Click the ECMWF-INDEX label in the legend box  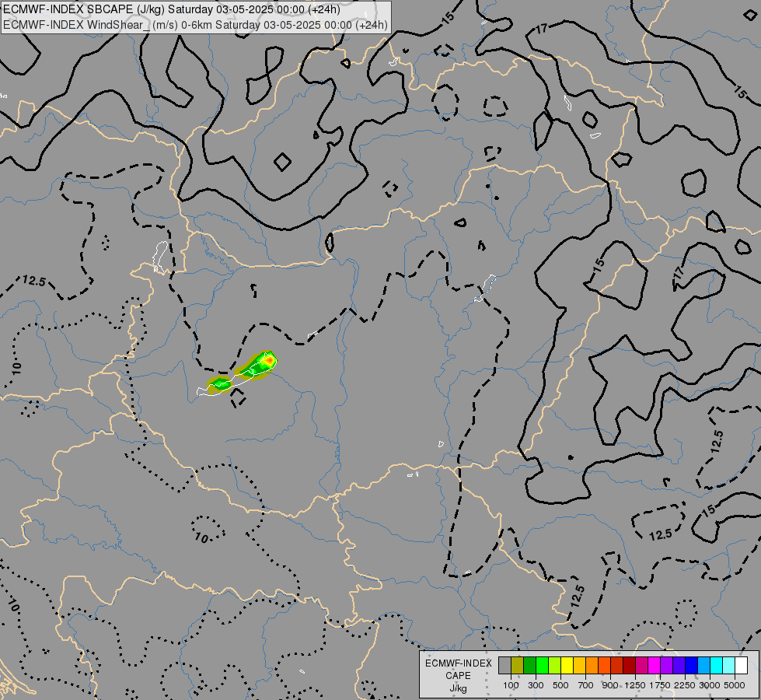pos(458,663)
